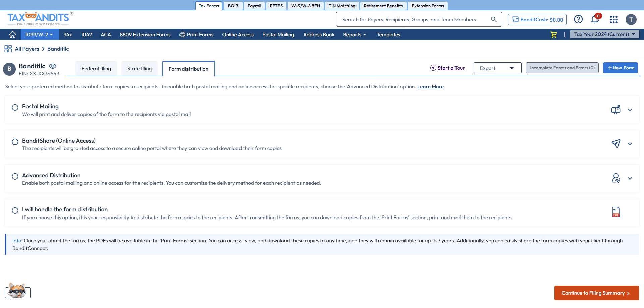Open the user profile avatar T
Image resolution: width=644 pixels, height=308 pixels.
(x=631, y=20)
